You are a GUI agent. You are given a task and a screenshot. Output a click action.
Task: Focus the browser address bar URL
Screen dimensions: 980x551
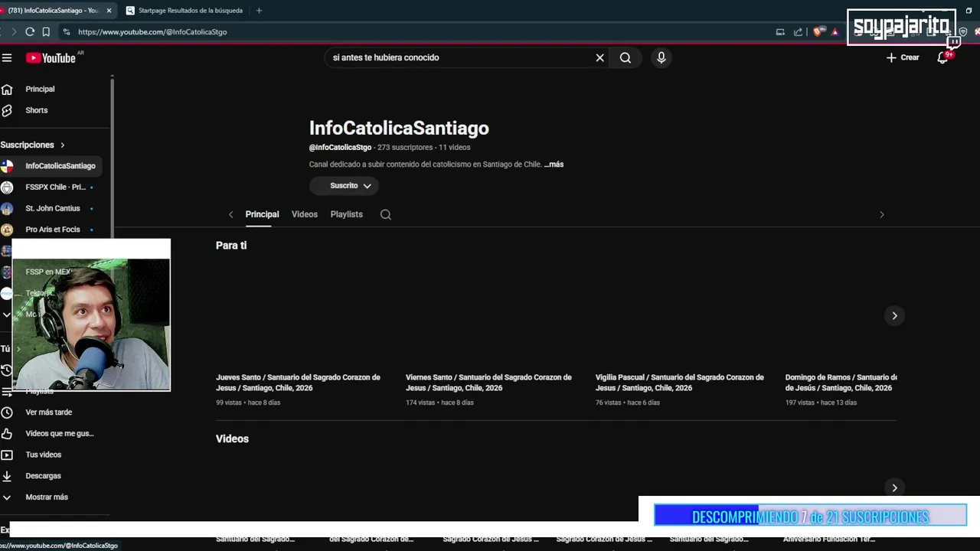tap(152, 32)
